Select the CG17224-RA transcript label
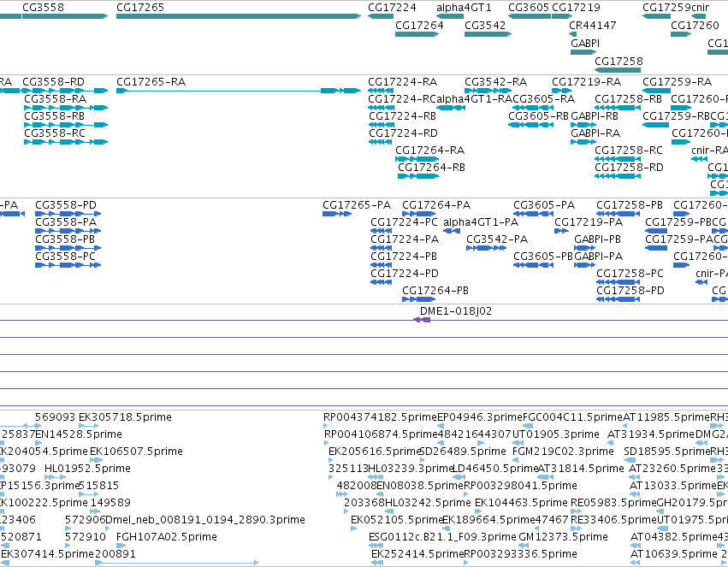Screen dimensions: 728x567 (x=403, y=82)
